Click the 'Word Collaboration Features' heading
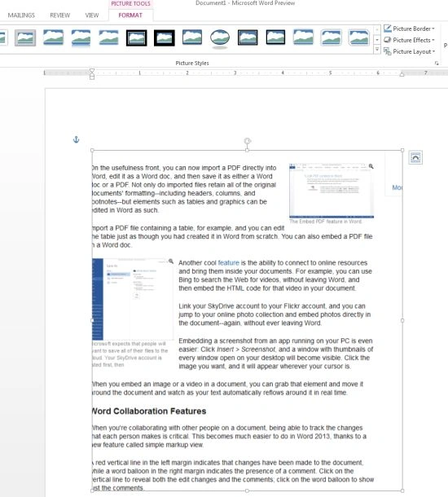 pos(149,411)
